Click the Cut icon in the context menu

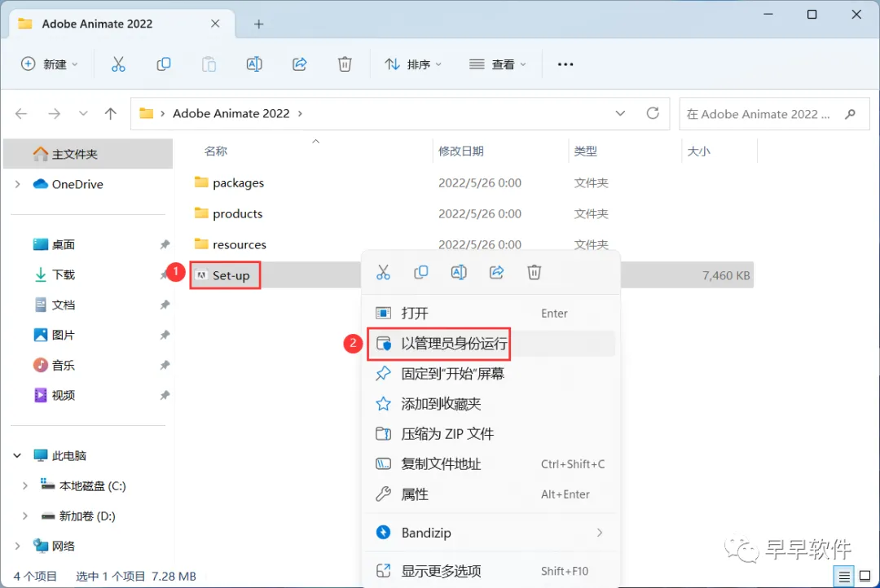pyautogui.click(x=383, y=273)
